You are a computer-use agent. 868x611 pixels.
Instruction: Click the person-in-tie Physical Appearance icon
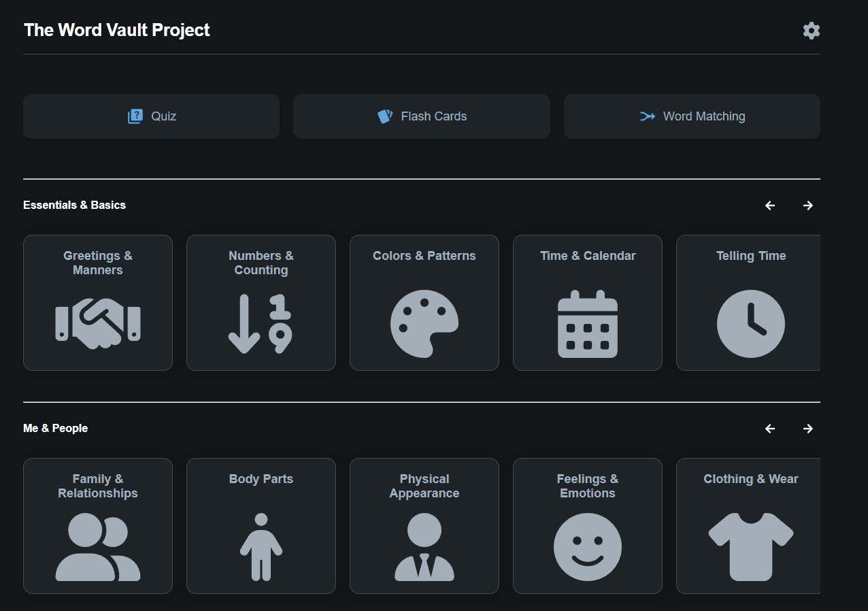pyautogui.click(x=424, y=547)
